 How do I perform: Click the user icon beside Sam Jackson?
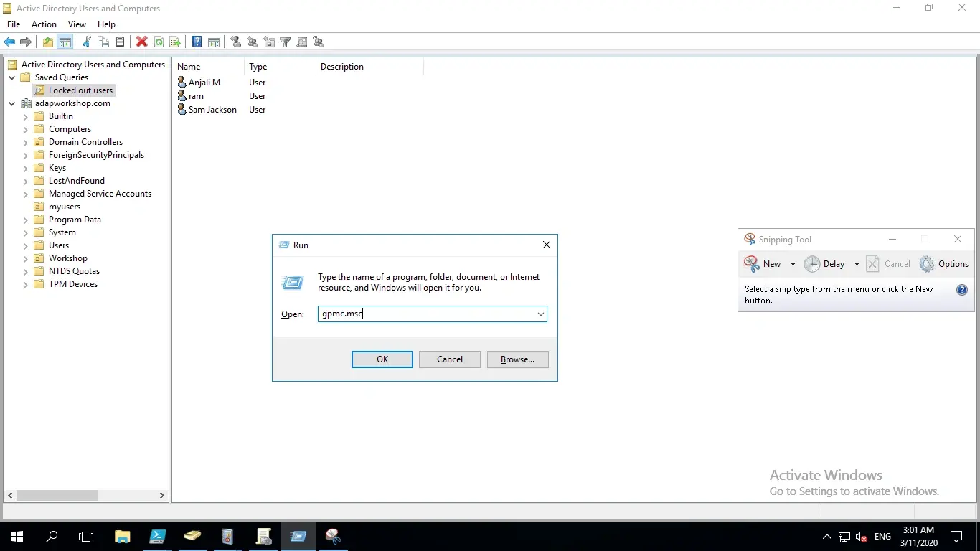point(182,110)
